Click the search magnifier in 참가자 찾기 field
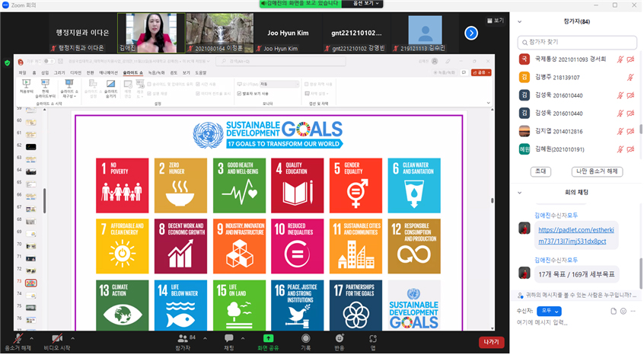 (524, 43)
